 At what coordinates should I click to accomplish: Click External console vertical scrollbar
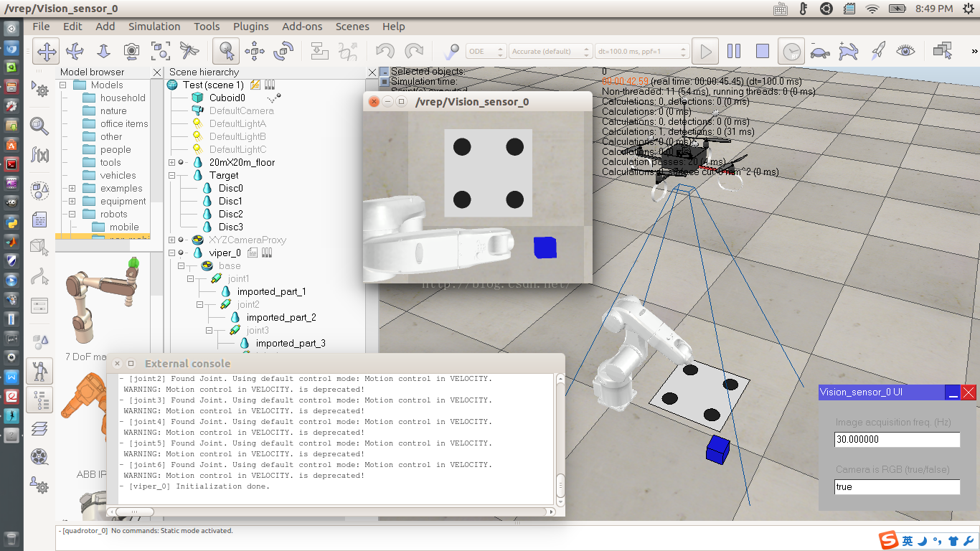(560, 438)
